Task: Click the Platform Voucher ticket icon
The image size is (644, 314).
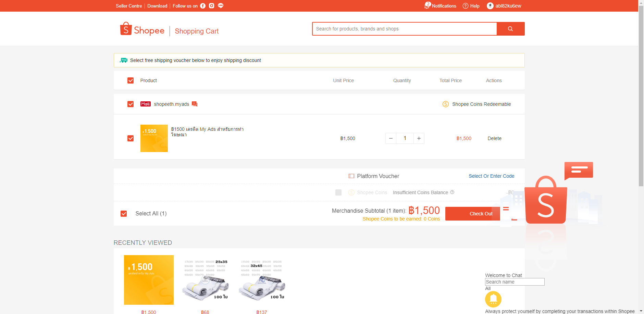Action: click(351, 176)
